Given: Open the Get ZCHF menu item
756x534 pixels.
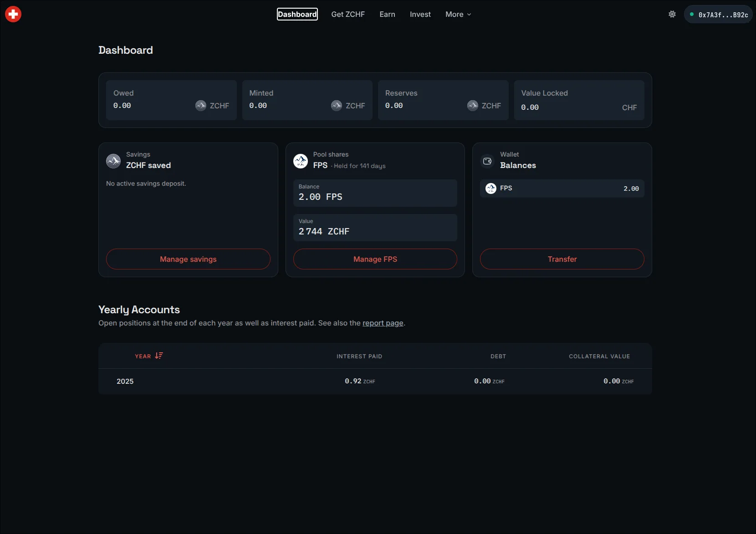Looking at the screenshot, I should pos(348,14).
